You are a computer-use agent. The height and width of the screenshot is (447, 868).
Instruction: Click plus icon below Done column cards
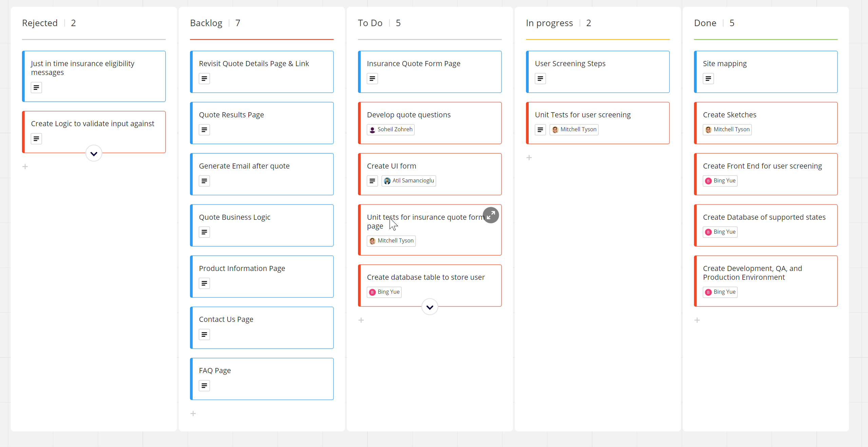[x=697, y=320]
